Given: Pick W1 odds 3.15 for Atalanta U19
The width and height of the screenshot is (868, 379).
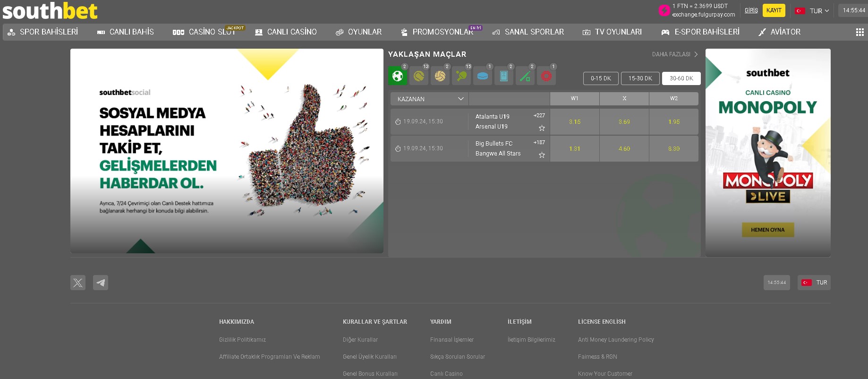Looking at the screenshot, I should [575, 122].
